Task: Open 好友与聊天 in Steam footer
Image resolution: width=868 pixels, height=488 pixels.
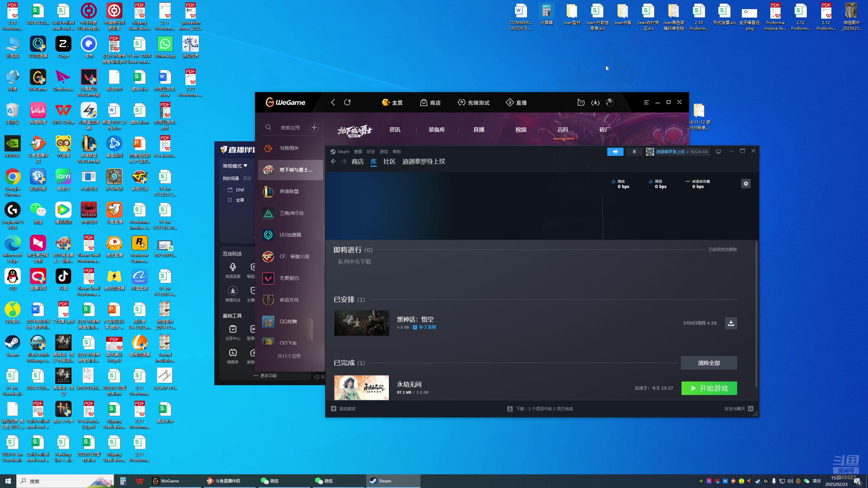Action: (x=738, y=409)
